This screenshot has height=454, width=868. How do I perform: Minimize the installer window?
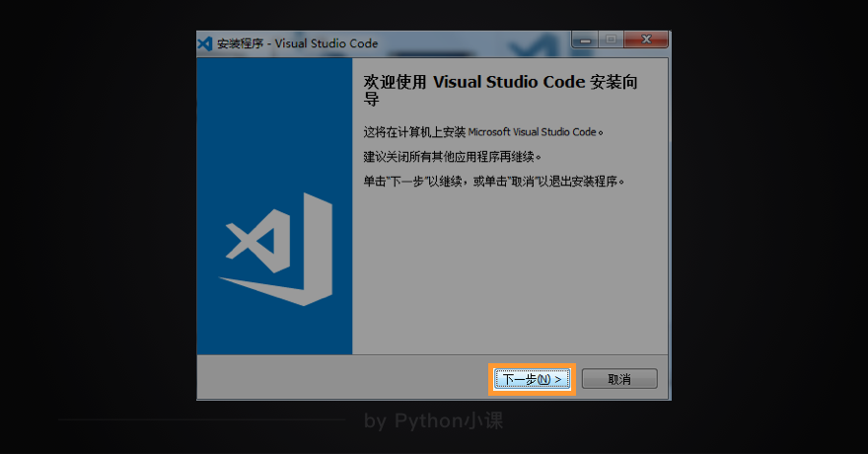click(x=585, y=39)
